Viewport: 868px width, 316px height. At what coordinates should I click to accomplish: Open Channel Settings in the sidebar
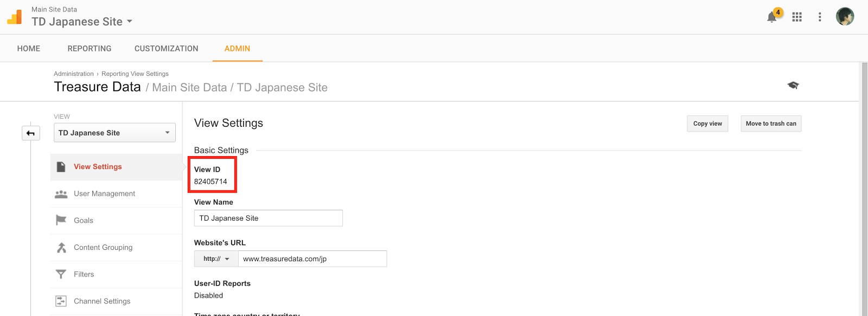[x=116, y=301]
